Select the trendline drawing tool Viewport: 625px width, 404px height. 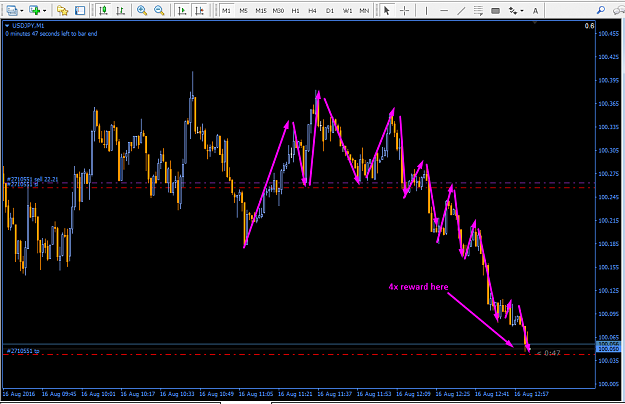tap(461, 10)
